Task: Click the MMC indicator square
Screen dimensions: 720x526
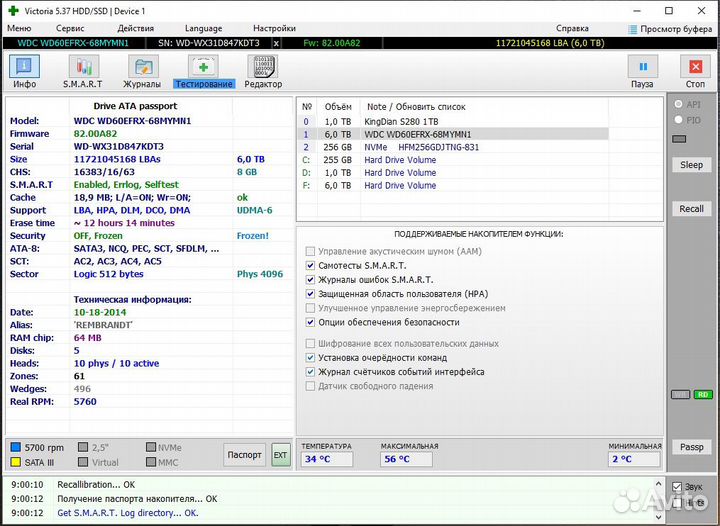Action: [151, 462]
